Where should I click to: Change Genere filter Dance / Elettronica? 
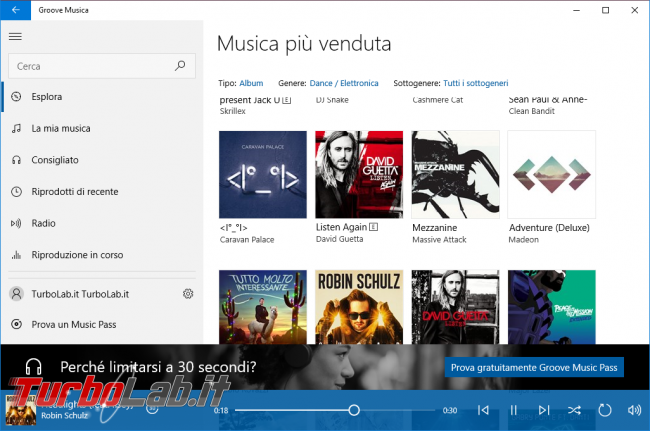pyautogui.click(x=344, y=83)
